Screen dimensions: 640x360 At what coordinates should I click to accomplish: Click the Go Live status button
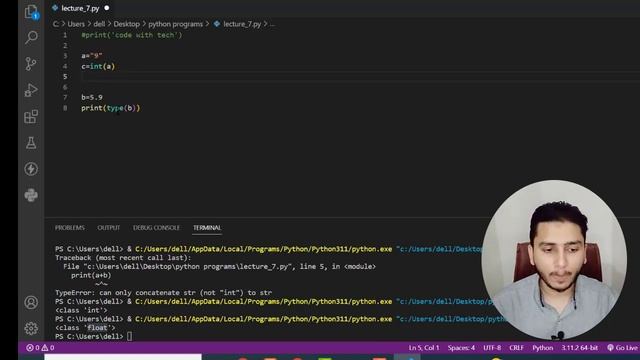(622, 348)
